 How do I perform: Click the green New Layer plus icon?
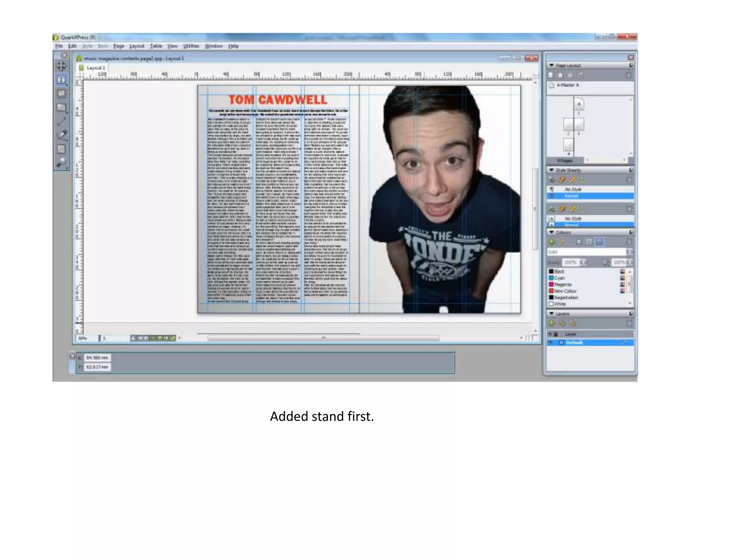point(551,323)
